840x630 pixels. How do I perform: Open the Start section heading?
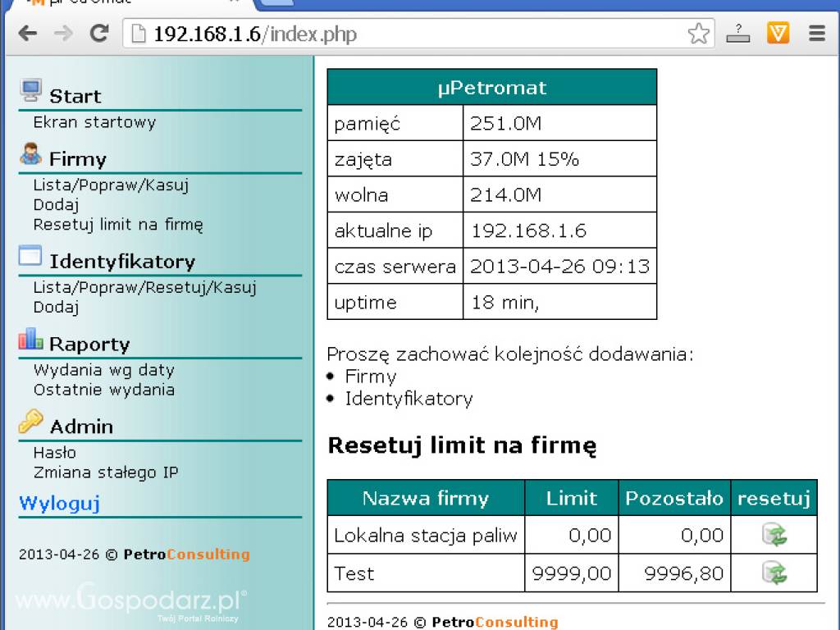click(x=75, y=97)
